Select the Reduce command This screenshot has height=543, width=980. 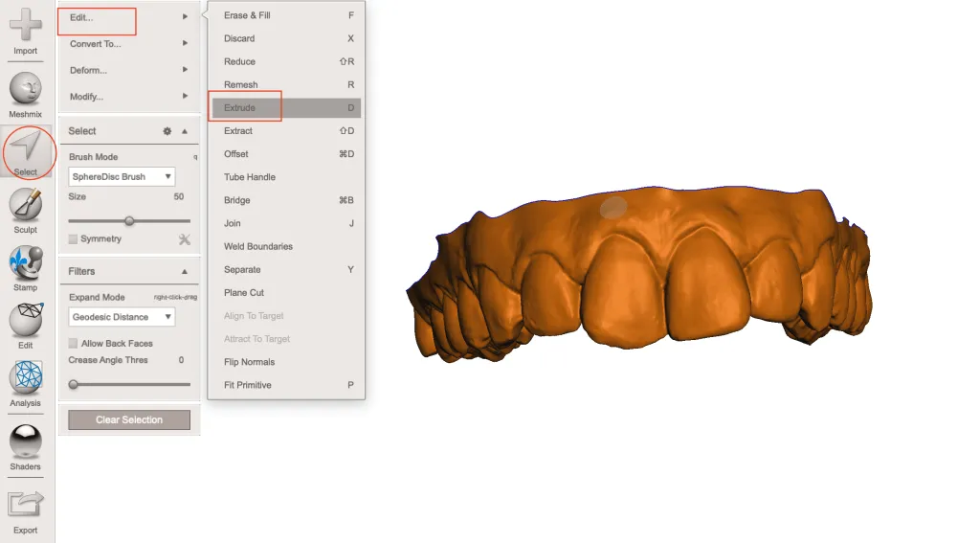(286, 61)
